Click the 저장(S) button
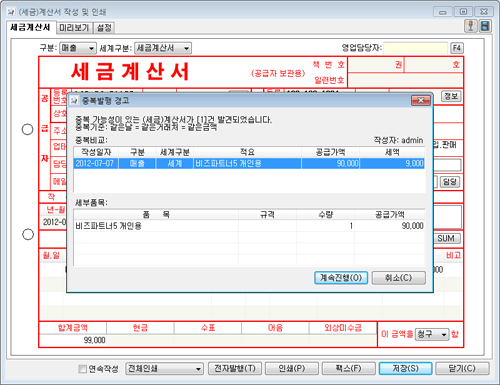500x385 pixels. coord(405,368)
